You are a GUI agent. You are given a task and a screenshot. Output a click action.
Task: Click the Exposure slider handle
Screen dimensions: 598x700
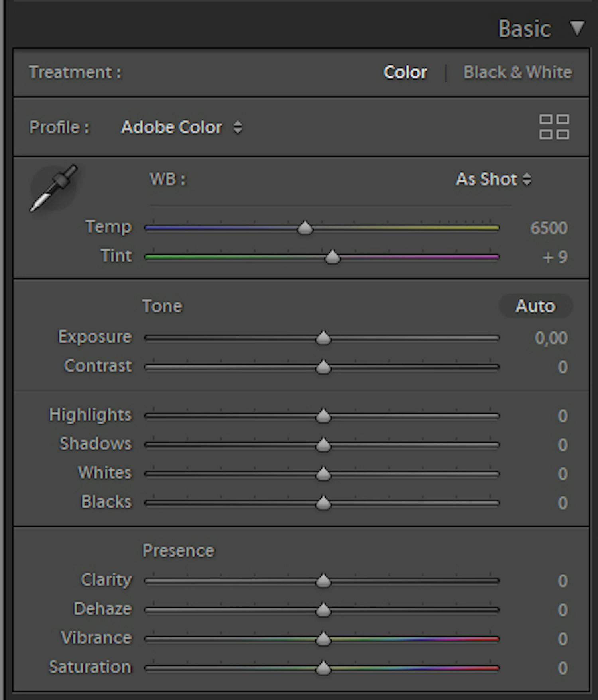coord(323,338)
